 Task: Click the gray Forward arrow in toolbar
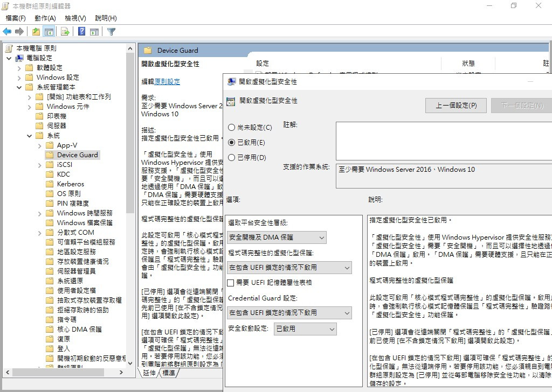[x=19, y=32]
